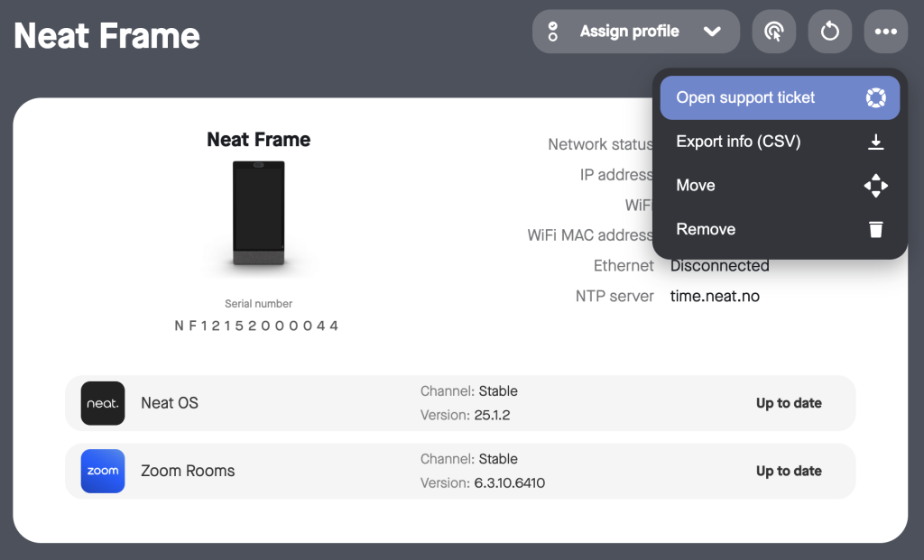
Task: Click the Neat Frame device image
Action: point(259,213)
